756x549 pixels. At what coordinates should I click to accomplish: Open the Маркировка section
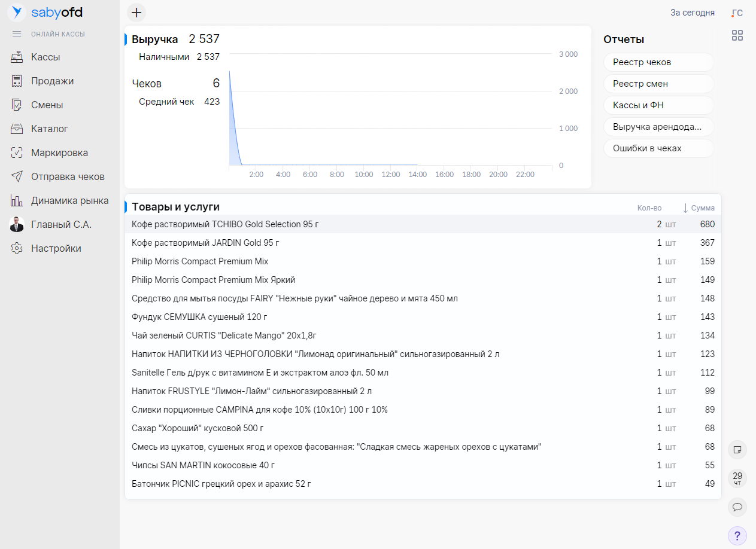coord(59,153)
